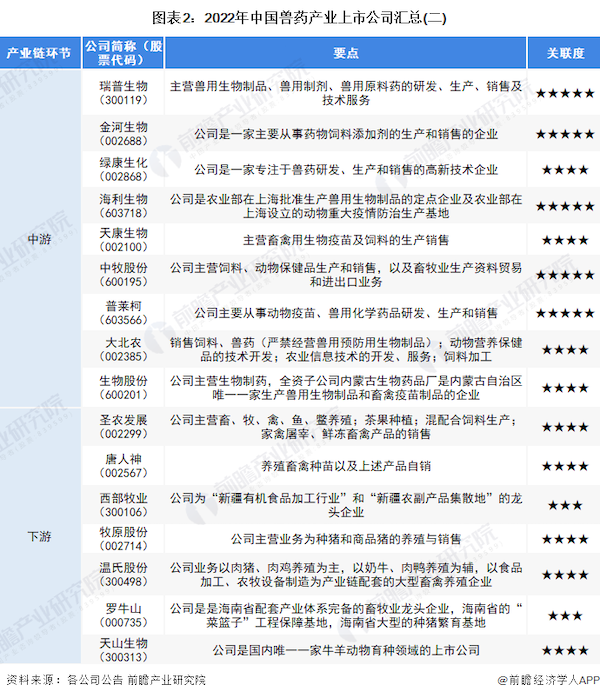Click the star rating for 绿康生化
This screenshot has height=698, width=600.
tap(565, 170)
